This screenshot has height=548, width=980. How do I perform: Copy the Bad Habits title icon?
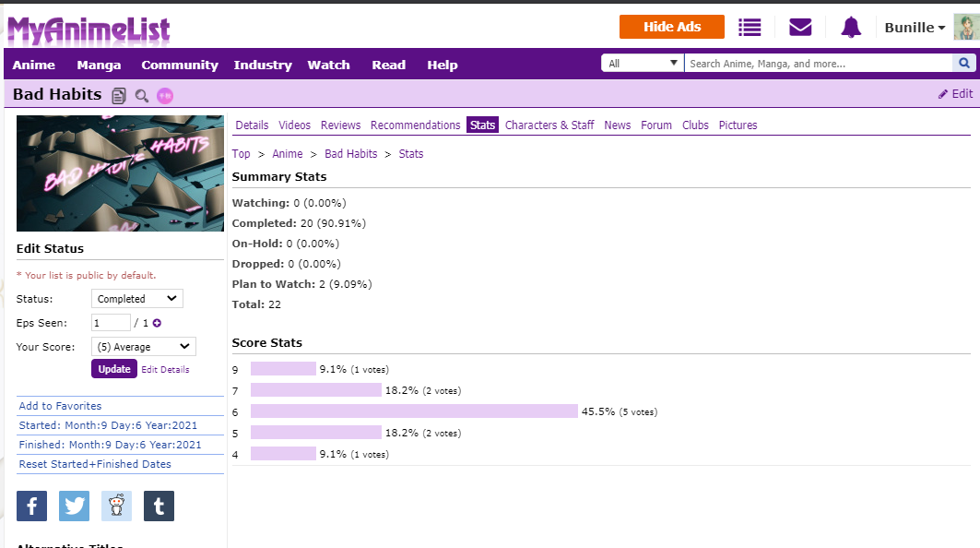tap(119, 95)
